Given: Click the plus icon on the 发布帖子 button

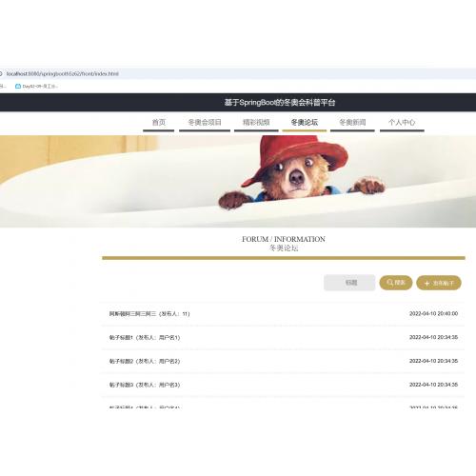Looking at the screenshot, I should click(x=426, y=284).
